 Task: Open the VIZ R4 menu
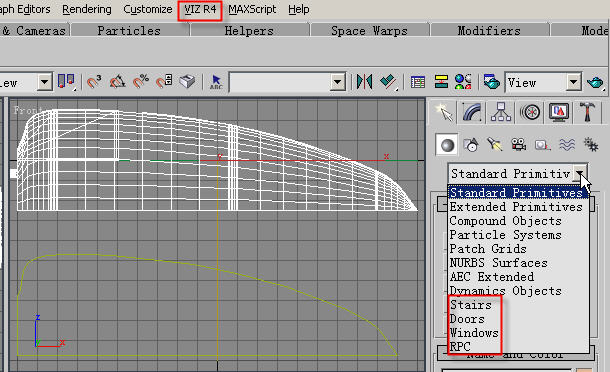[200, 9]
